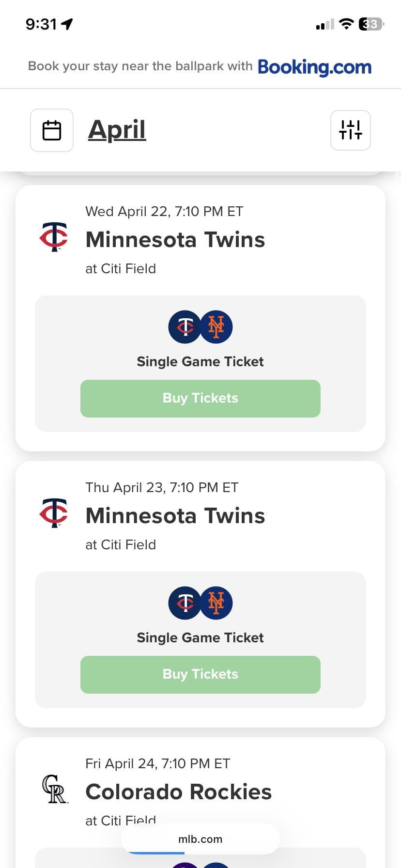Viewport: 401px width, 868px height.
Task: Tap Colorado Rockies logo for April 24
Action: (55, 789)
